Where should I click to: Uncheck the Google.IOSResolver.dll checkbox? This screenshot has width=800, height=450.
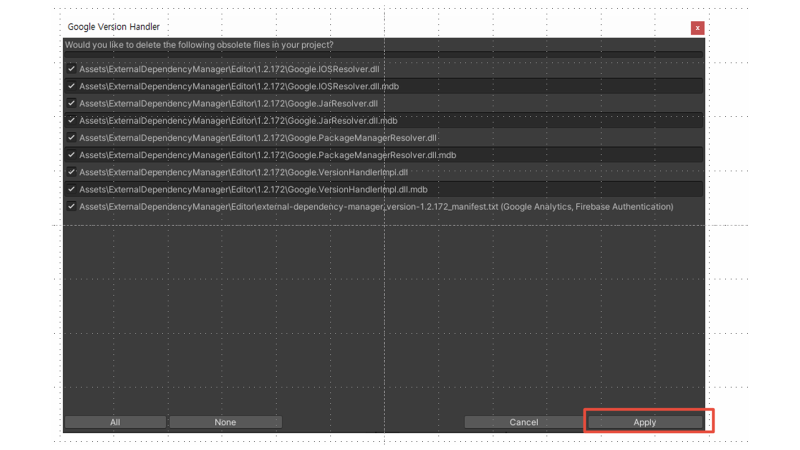coord(71,69)
